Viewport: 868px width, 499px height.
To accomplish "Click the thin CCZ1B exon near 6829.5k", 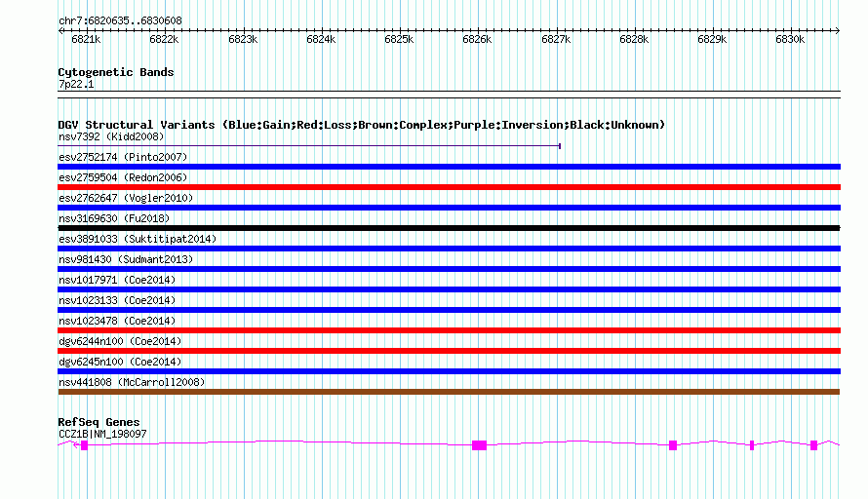I will tap(752, 445).
